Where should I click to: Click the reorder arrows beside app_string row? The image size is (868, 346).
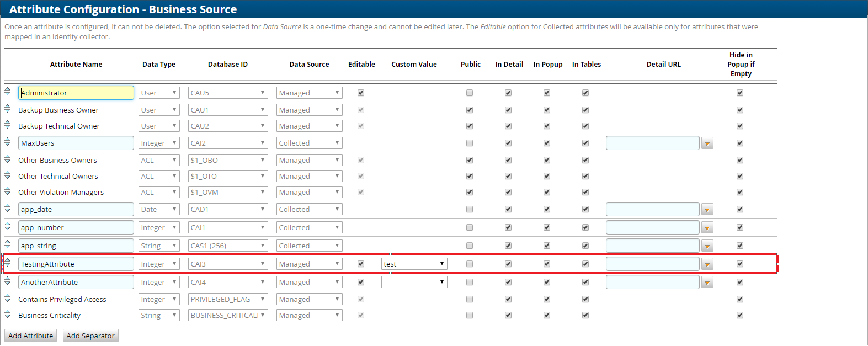click(x=8, y=244)
